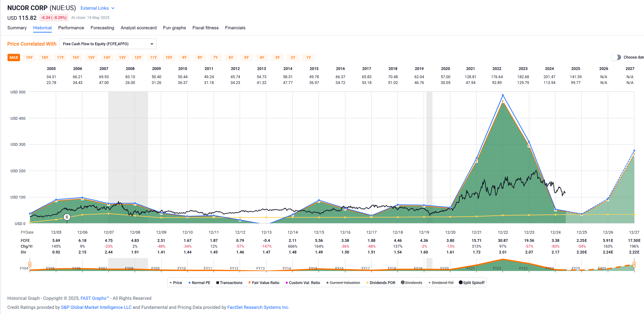Open the External Links dropdown
This screenshot has width=644, height=314.
point(97,8)
